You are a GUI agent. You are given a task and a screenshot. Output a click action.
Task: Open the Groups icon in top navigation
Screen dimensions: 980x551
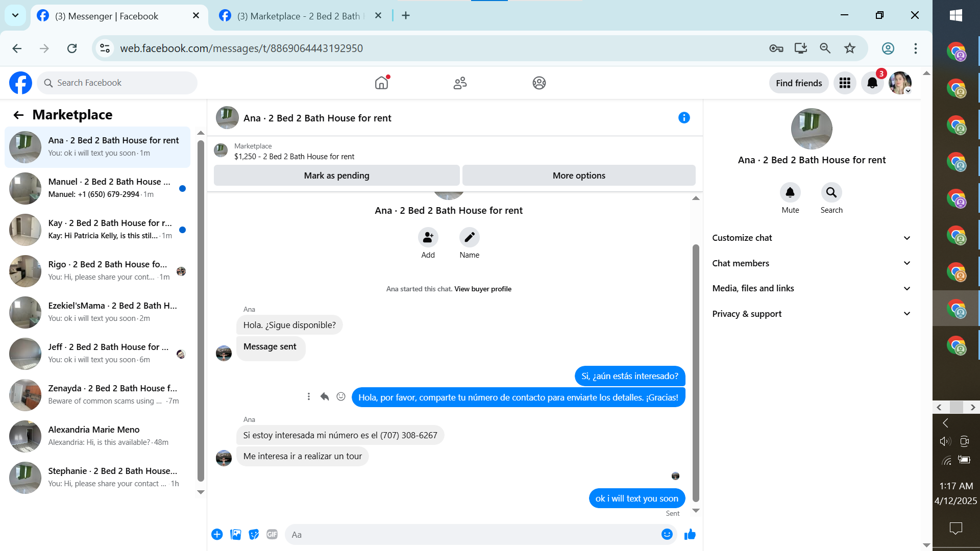pyautogui.click(x=539, y=83)
